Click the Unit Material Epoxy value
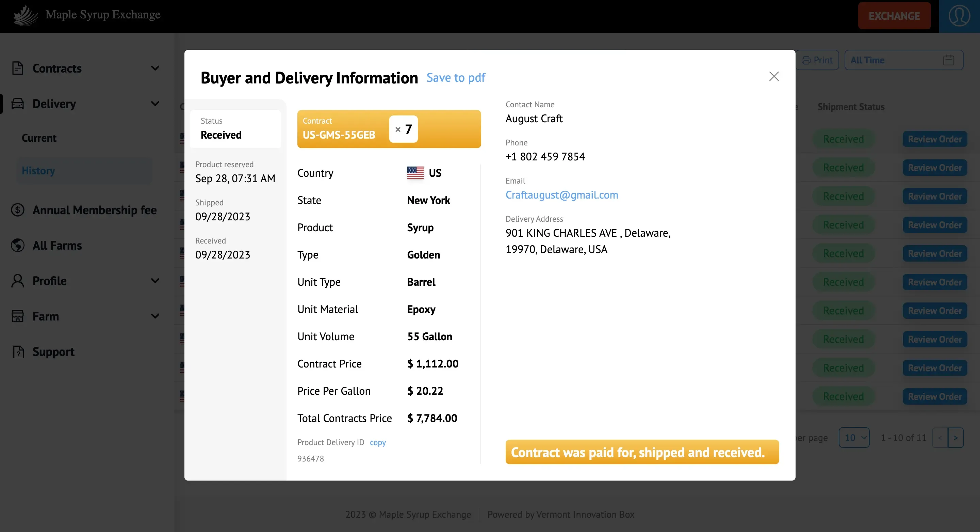 click(421, 309)
